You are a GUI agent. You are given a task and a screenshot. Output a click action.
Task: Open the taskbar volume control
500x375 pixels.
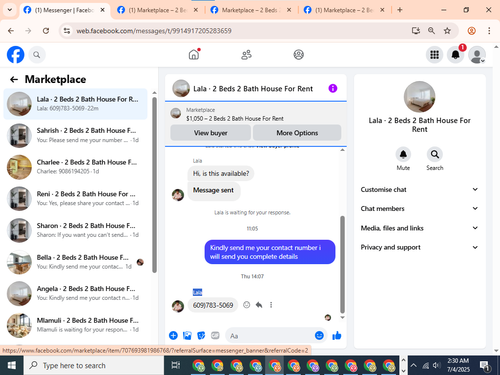click(437, 366)
